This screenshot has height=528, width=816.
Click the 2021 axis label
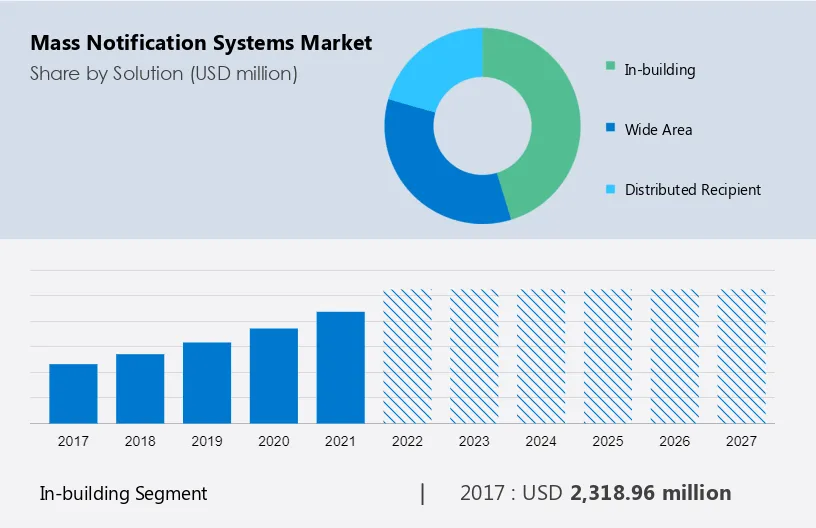(340, 441)
